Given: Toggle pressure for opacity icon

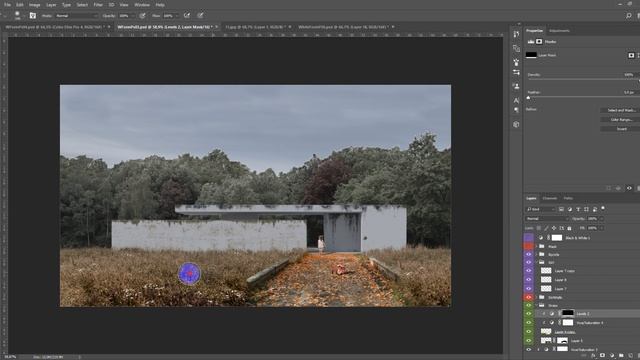Looking at the screenshot, I should point(142,16).
